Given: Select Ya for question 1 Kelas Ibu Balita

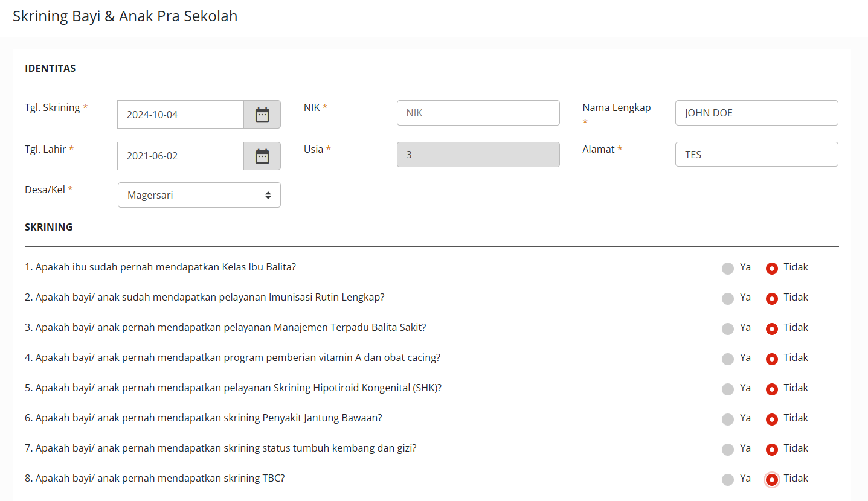Looking at the screenshot, I should click(728, 268).
